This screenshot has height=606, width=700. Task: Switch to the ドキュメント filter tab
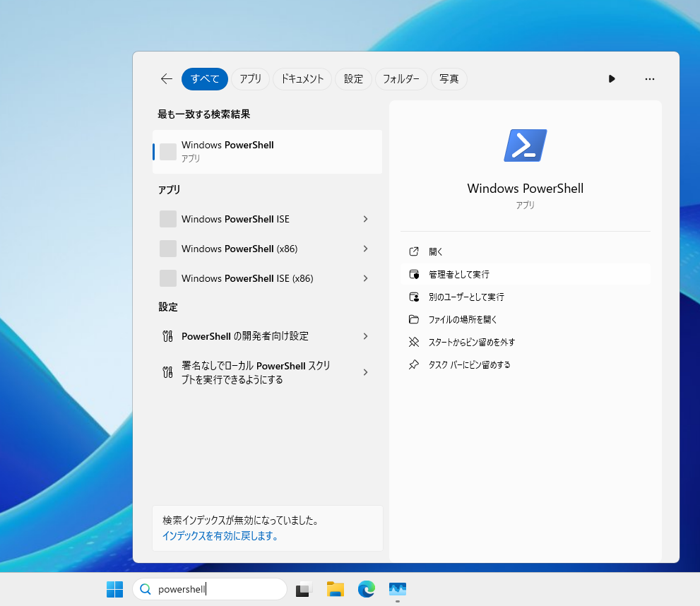(x=302, y=79)
